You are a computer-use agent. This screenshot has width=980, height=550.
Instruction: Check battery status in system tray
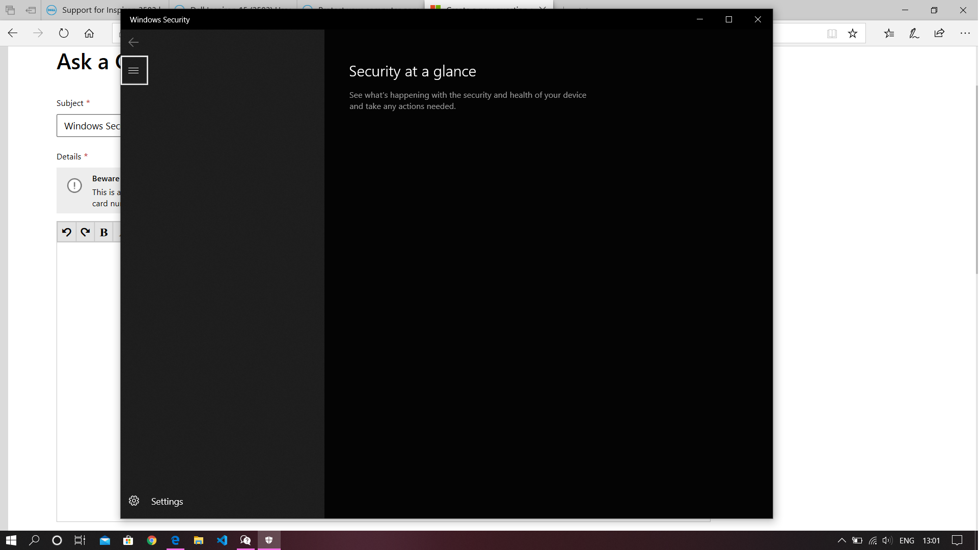click(857, 540)
